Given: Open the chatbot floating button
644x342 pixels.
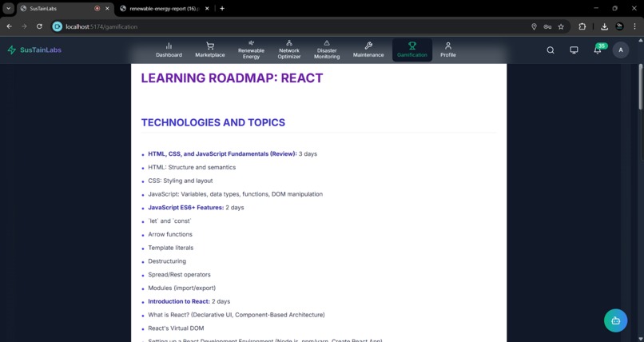Looking at the screenshot, I should coord(615,320).
